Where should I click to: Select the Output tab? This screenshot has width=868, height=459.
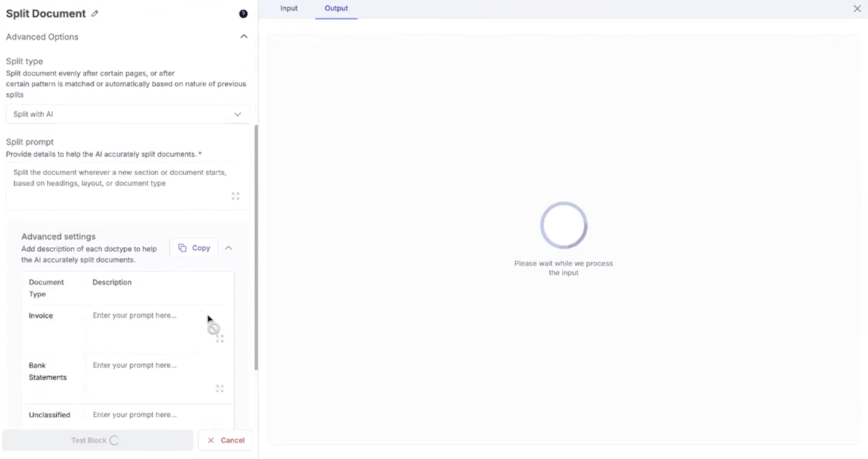[336, 8]
